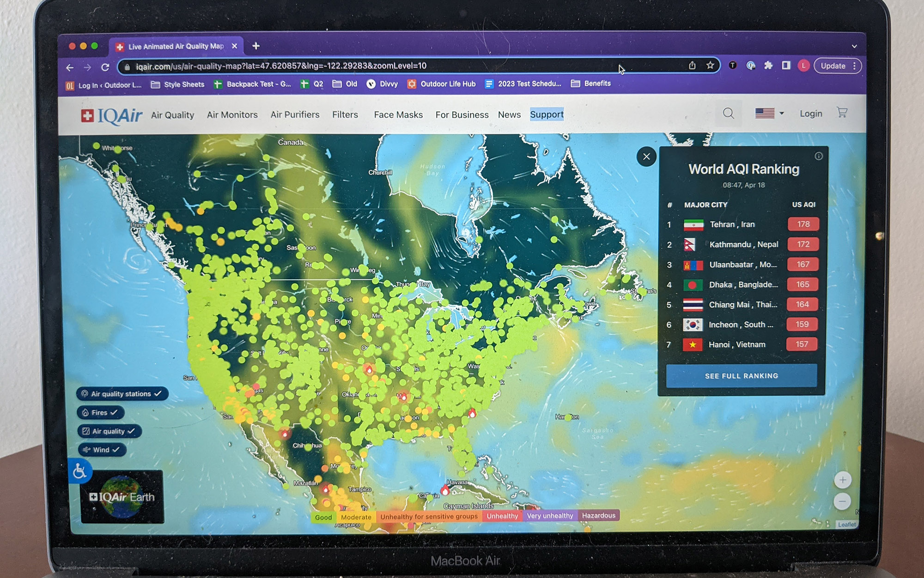This screenshot has height=578, width=924.
Task: Select the Support menu item
Action: 547,114
